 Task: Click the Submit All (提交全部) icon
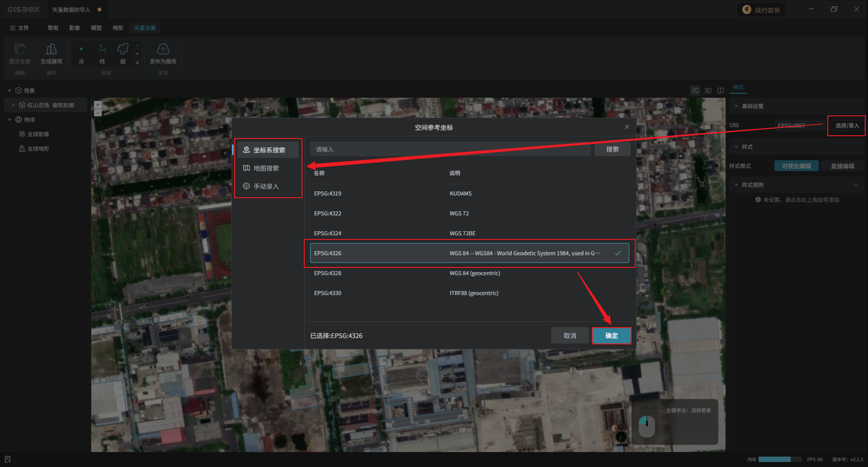tap(20, 49)
